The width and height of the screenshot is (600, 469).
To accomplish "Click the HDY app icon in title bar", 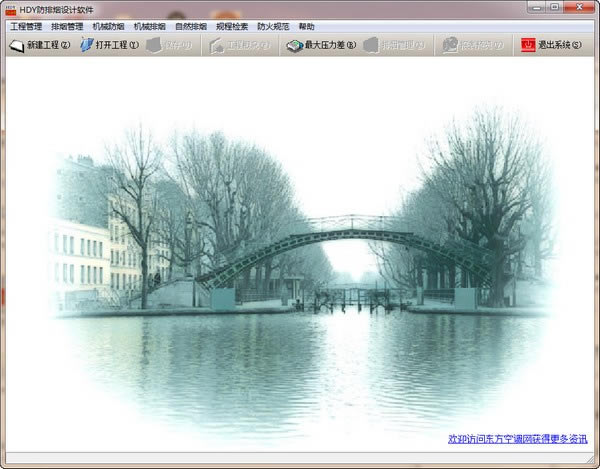I will [x=11, y=8].
